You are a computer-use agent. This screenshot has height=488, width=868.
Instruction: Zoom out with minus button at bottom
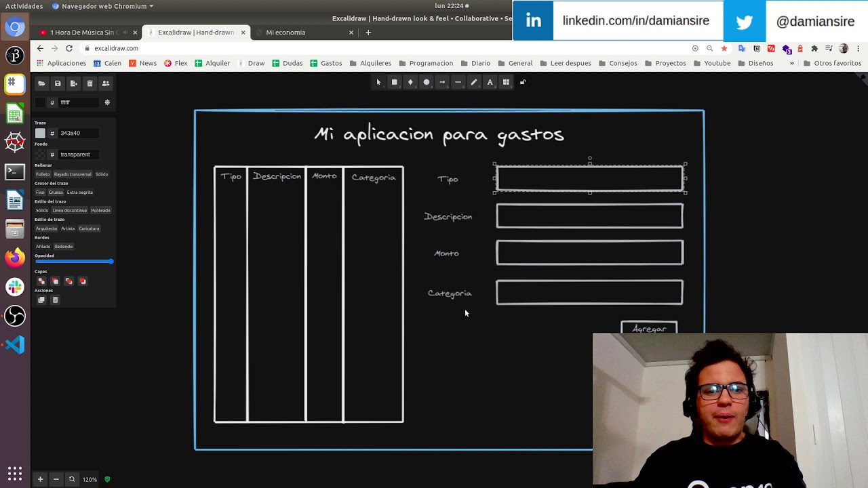coord(56,479)
